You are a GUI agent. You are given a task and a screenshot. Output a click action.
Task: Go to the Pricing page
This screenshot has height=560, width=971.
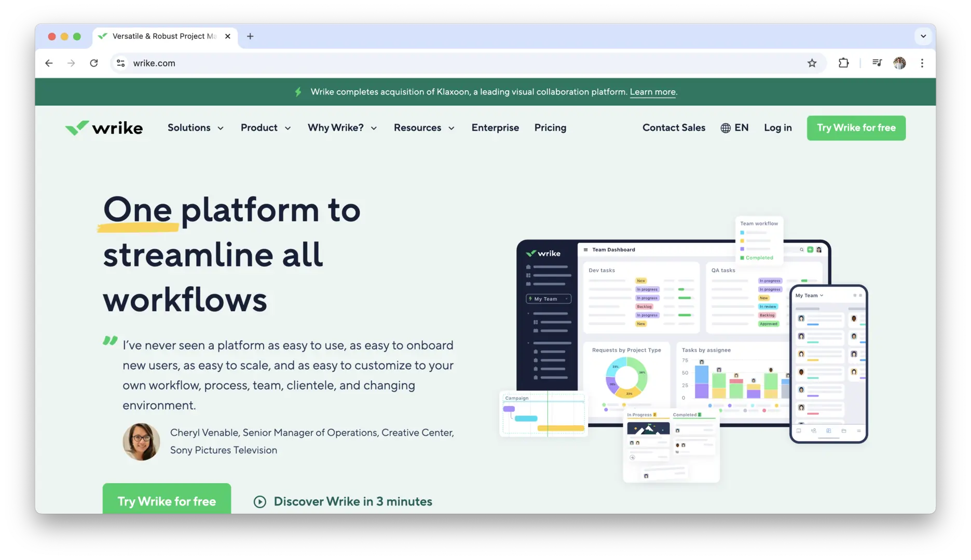pos(550,128)
